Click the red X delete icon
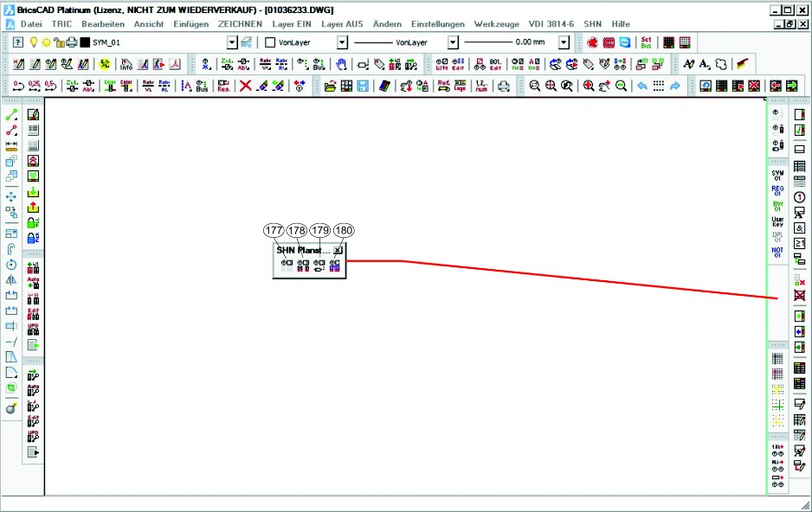Screen dimensions: 812x512 tap(245, 86)
